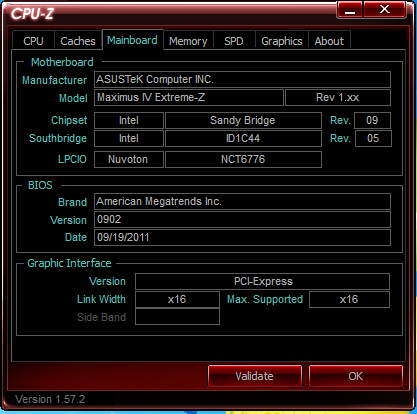Select the Mainboard tab
Screen dimensions: 417x414
click(x=132, y=40)
